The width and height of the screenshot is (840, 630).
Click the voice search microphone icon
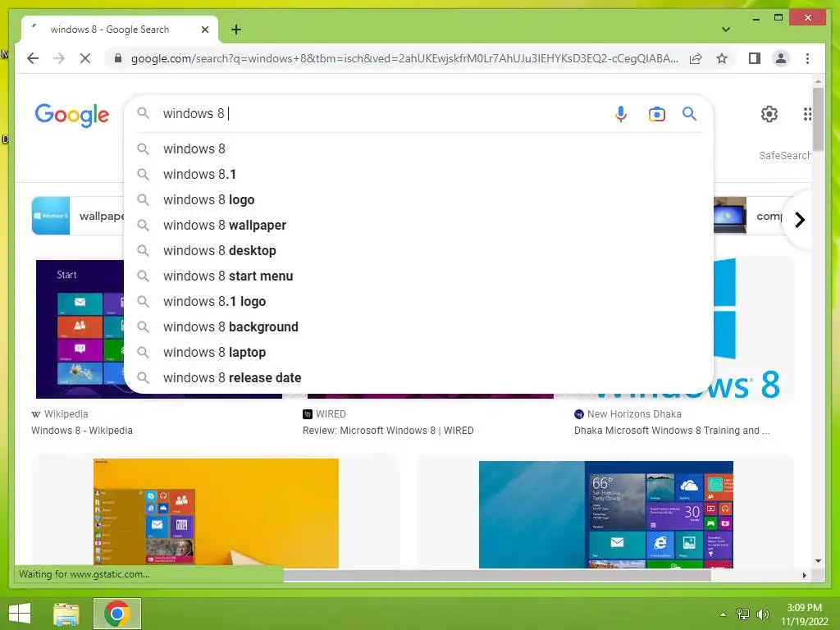[x=620, y=114]
